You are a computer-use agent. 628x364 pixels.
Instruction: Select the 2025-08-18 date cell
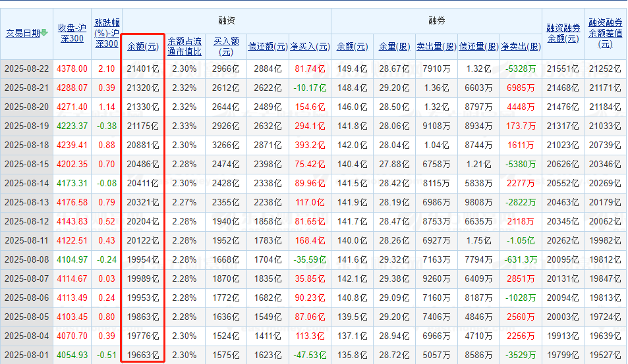26,145
